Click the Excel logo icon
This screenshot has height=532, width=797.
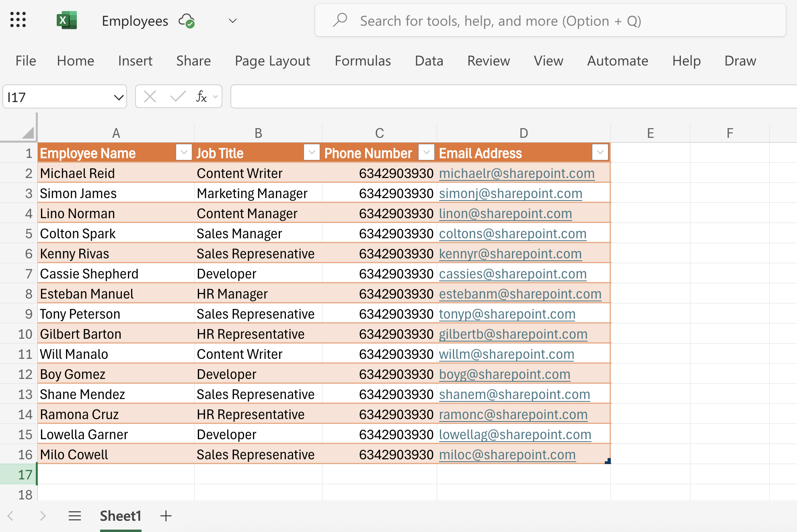tap(67, 20)
